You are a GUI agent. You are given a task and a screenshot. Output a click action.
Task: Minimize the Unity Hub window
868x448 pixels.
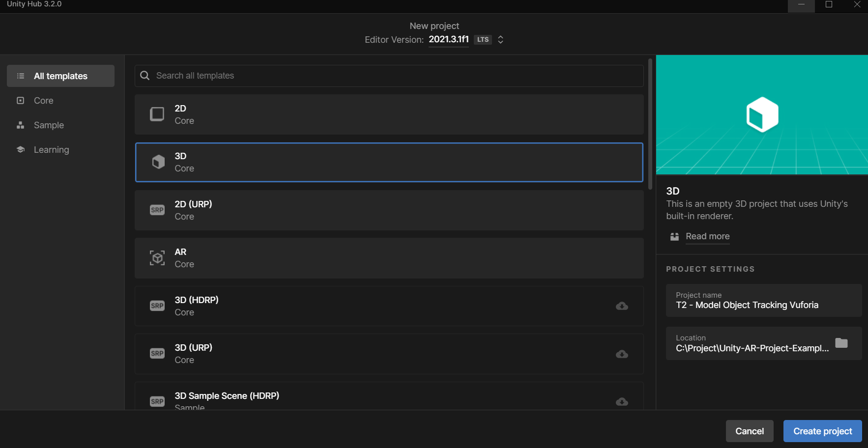point(801,5)
